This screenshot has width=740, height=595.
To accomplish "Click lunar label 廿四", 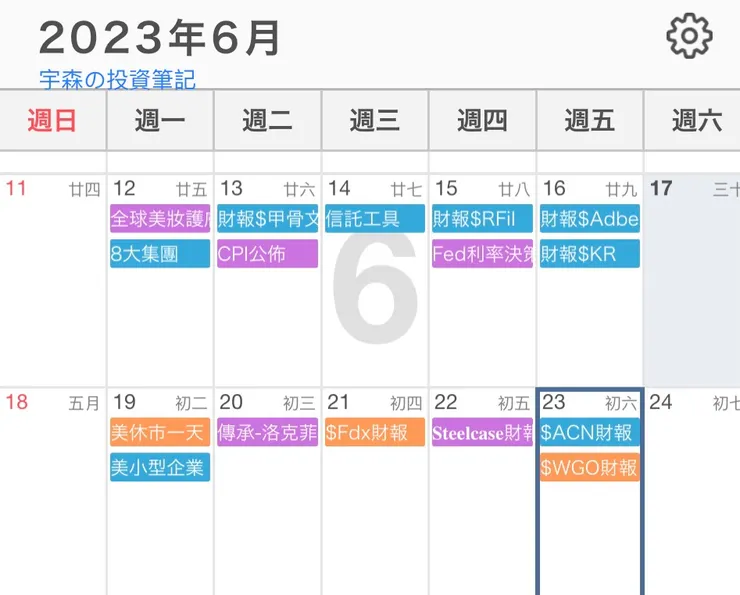I will [x=85, y=190].
